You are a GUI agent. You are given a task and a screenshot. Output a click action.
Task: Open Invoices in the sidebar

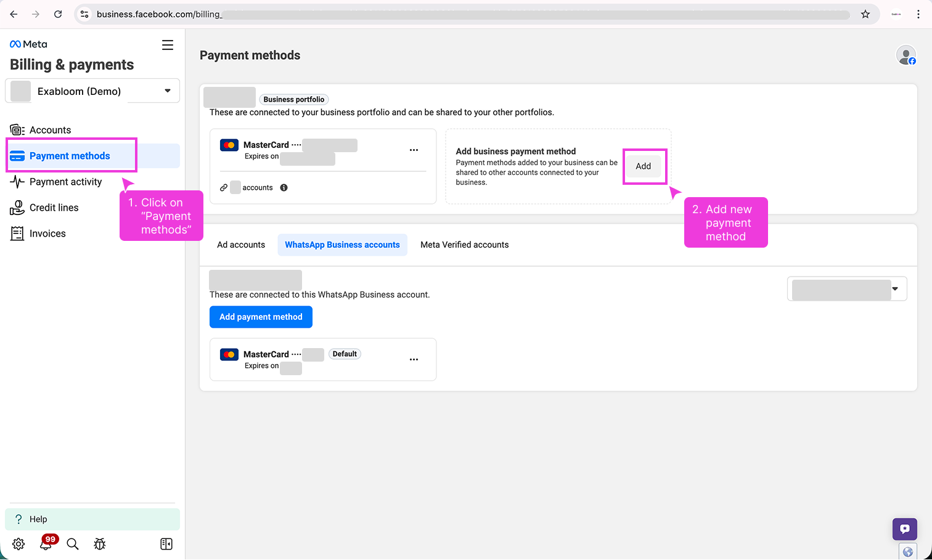pos(92,233)
